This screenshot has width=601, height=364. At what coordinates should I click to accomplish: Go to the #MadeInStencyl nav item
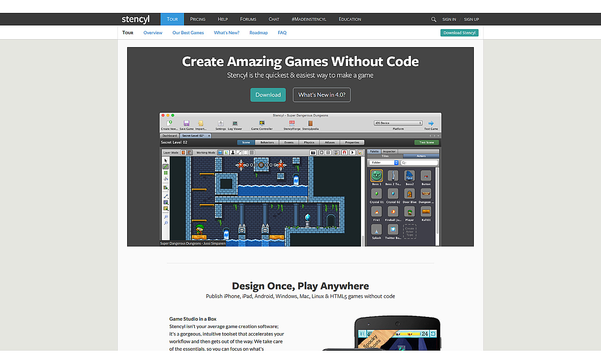tap(309, 19)
